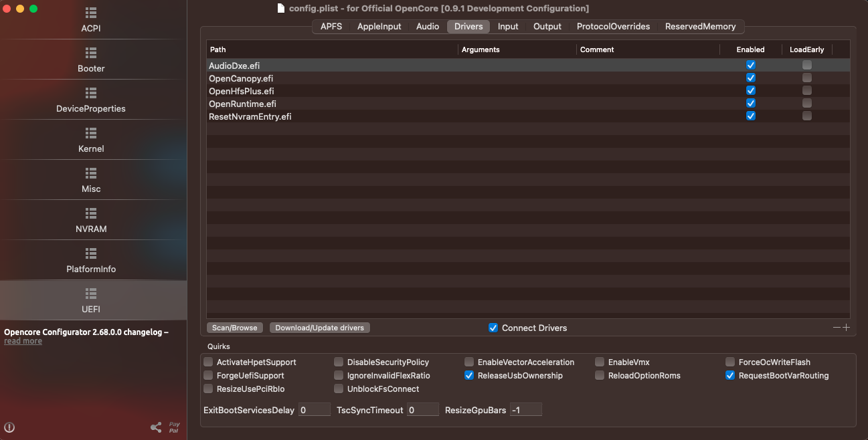Click the share icon in sidebar footer

point(156,427)
